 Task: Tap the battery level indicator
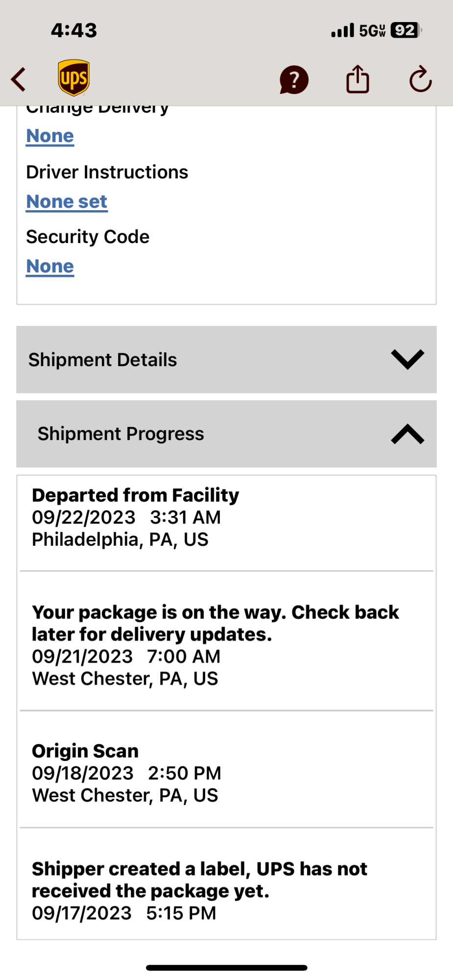click(x=405, y=30)
